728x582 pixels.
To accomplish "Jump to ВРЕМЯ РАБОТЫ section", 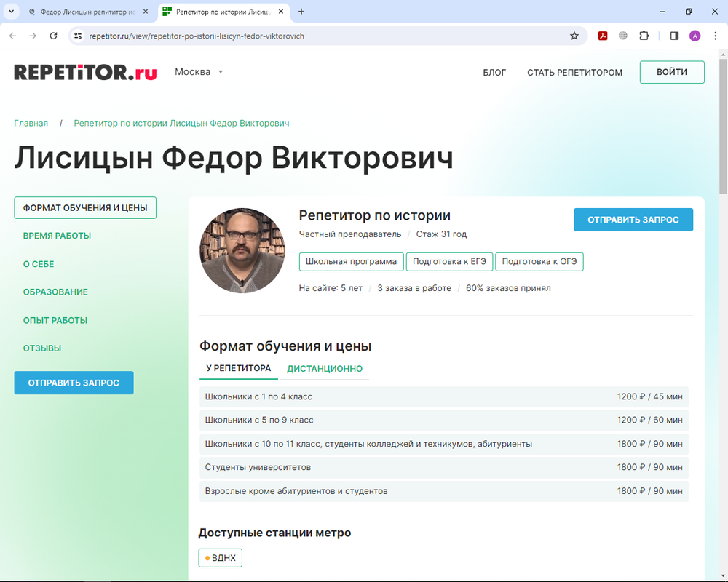I will pos(57,236).
